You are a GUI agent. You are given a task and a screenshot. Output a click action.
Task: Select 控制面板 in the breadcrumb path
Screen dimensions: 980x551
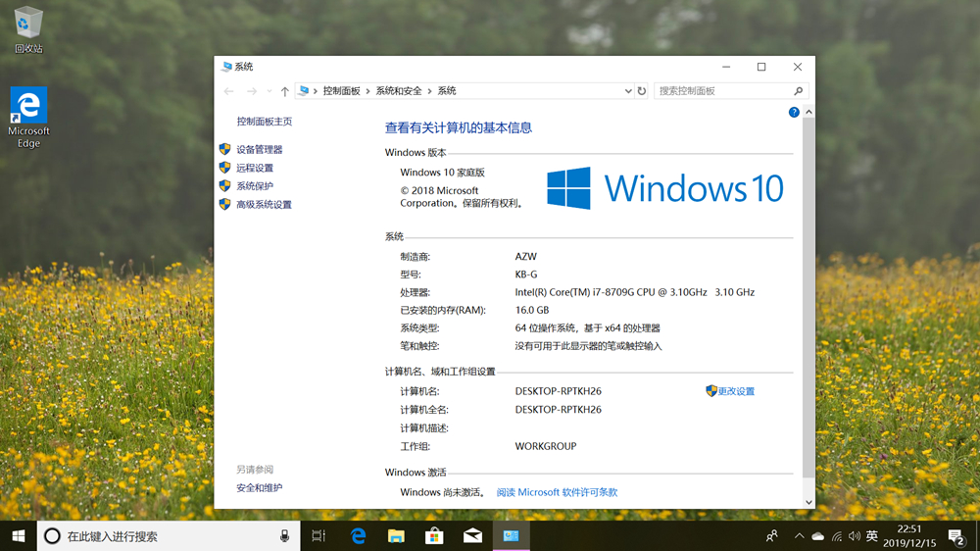click(341, 90)
